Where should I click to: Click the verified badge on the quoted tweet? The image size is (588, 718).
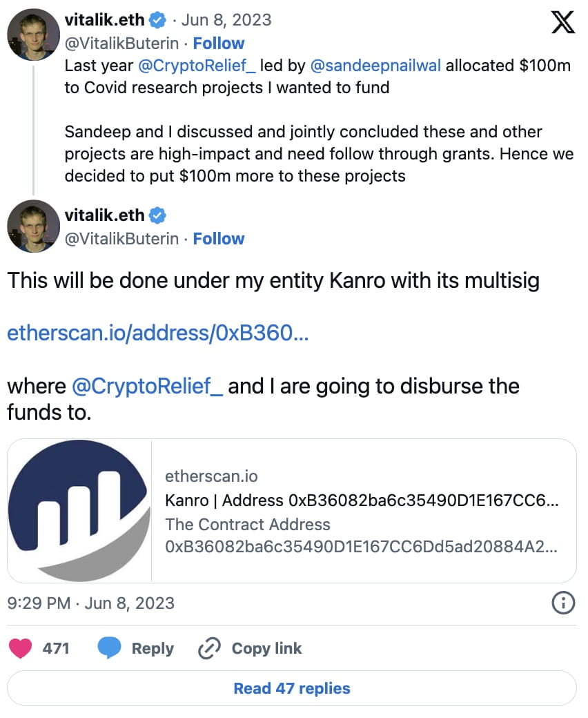point(157,19)
